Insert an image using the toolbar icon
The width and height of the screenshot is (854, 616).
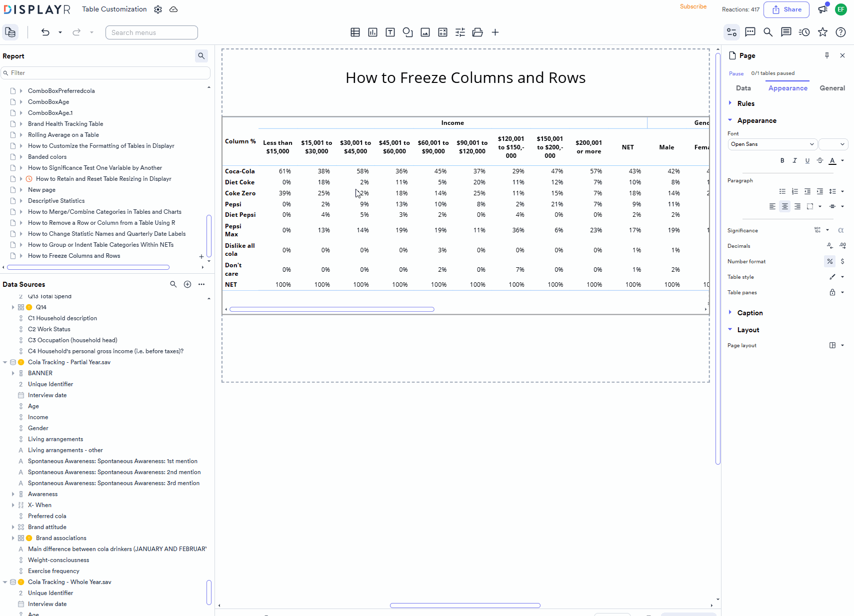click(x=425, y=32)
